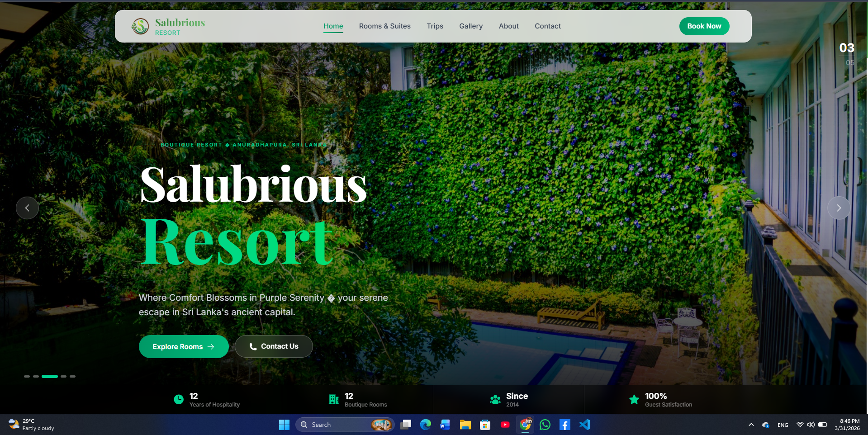
Task: Navigate to the Gallery page
Action: coord(471,26)
